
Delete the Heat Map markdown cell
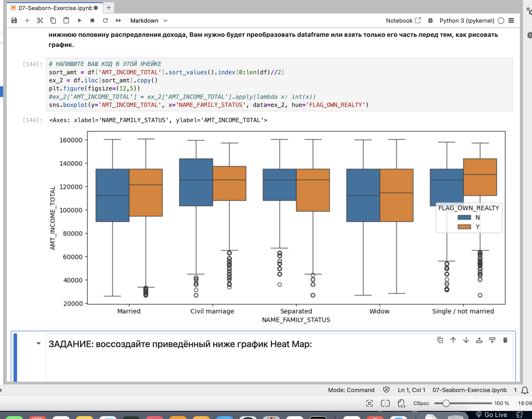[505, 340]
